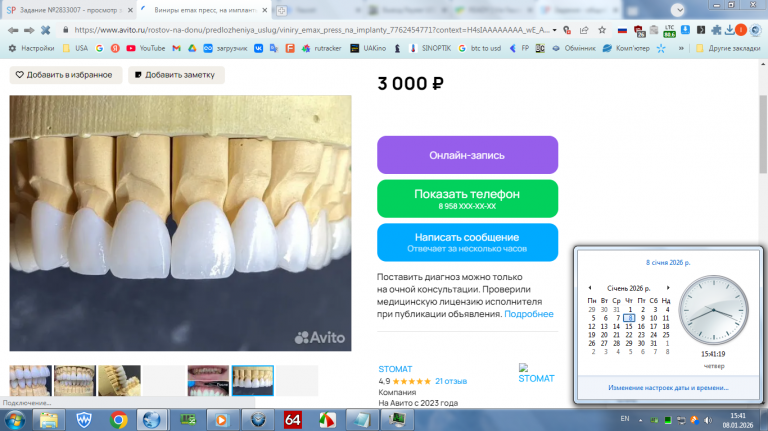Select the highlighted sixth gallery thumbnail
This screenshot has height=431, width=768.
(x=253, y=380)
